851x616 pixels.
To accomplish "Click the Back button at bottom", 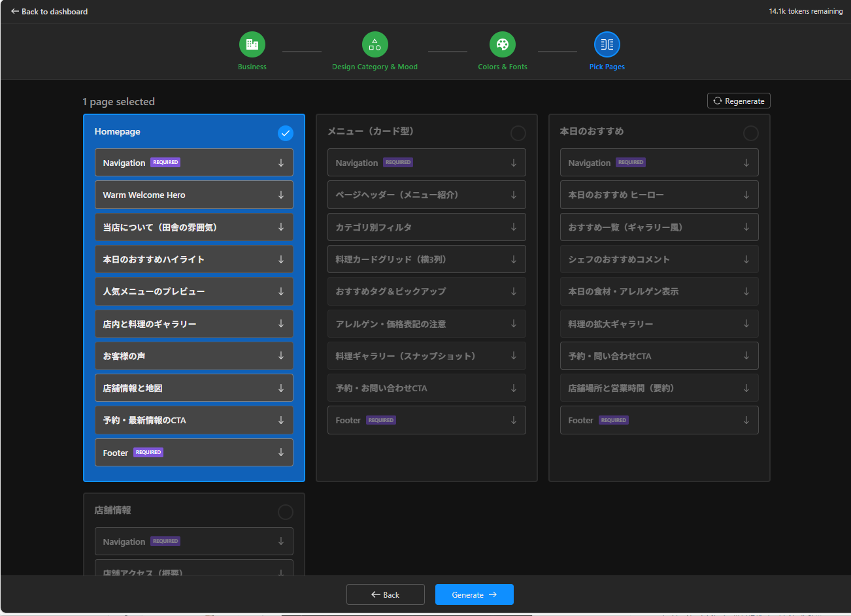I will [x=385, y=594].
